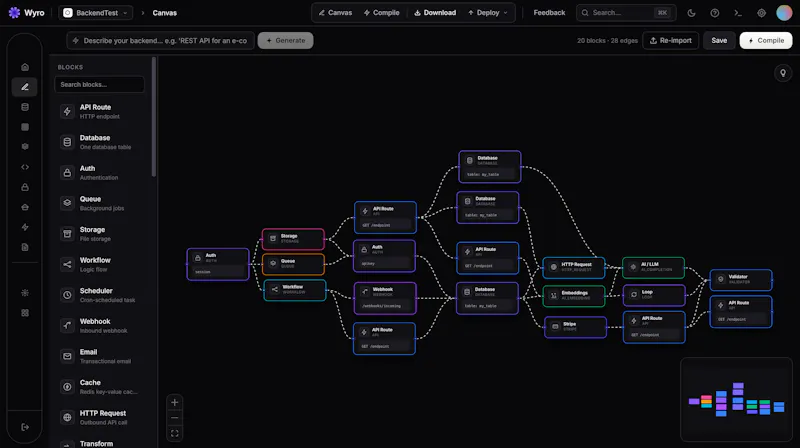Viewport: 800px width, 448px height.
Task: Open the cube icon in left sidebar
Action: 25,146
